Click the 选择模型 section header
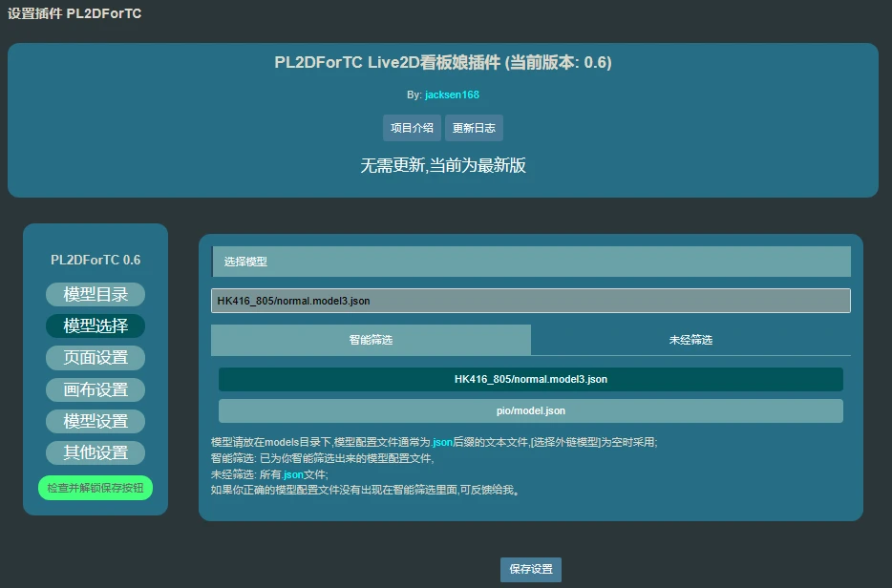This screenshot has height=588, width=892. [x=531, y=262]
